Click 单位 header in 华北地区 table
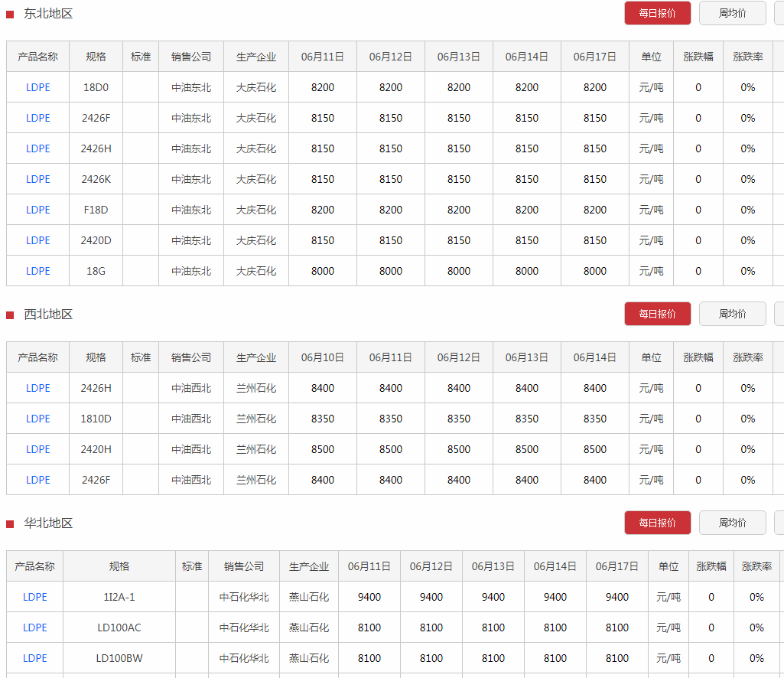 point(669,566)
